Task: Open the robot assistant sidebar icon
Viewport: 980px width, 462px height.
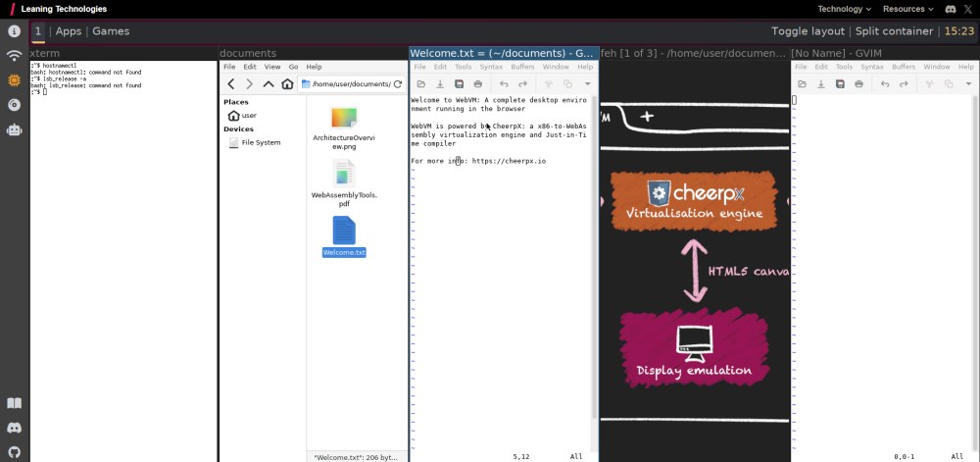Action: tap(14, 129)
